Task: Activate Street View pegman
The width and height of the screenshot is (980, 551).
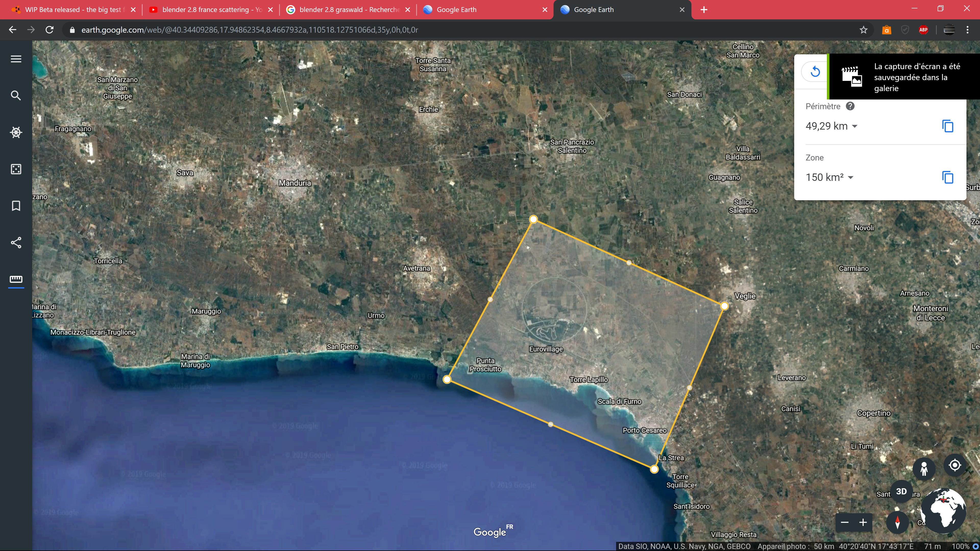Action: 924,469
